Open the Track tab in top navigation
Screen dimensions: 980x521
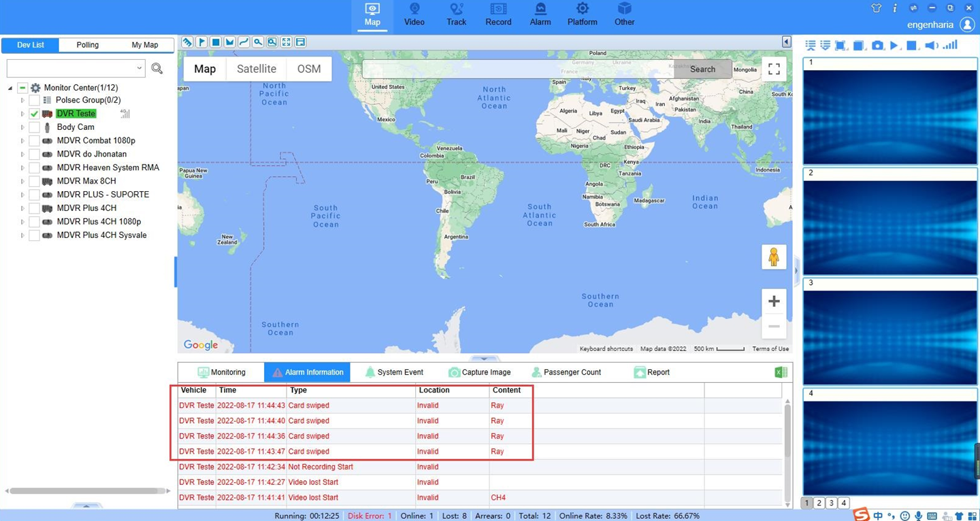click(x=456, y=16)
